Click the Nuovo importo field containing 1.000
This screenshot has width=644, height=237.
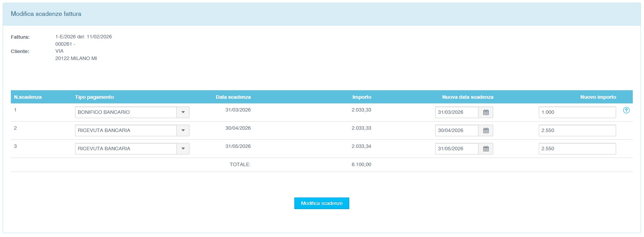pyautogui.click(x=577, y=112)
